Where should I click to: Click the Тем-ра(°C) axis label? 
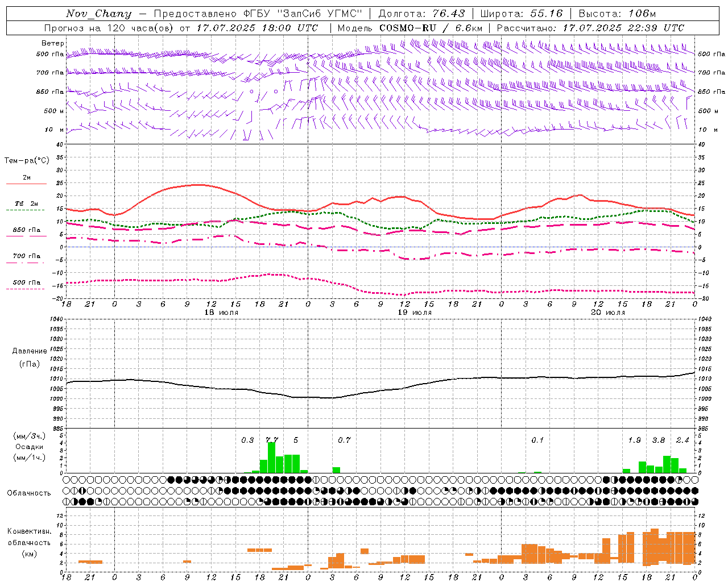coord(27,161)
